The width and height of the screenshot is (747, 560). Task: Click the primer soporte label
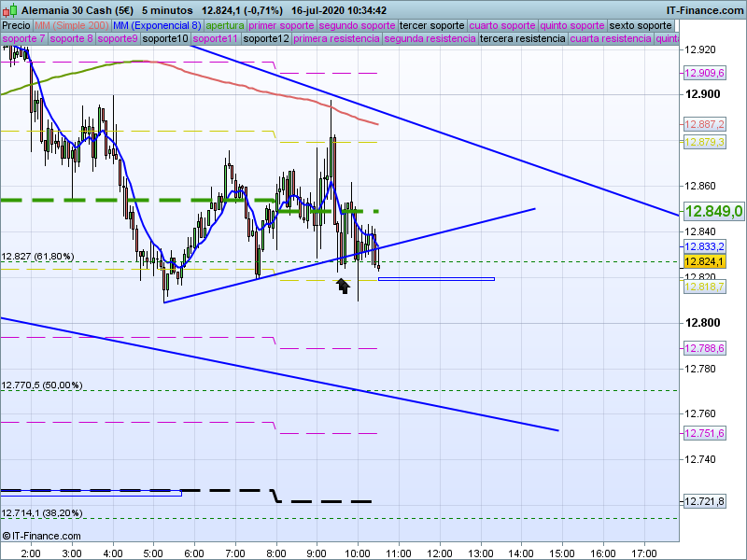click(x=281, y=25)
